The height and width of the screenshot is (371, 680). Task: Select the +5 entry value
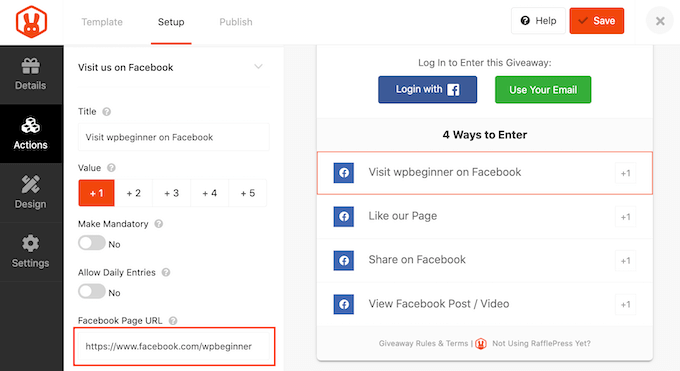coord(248,193)
